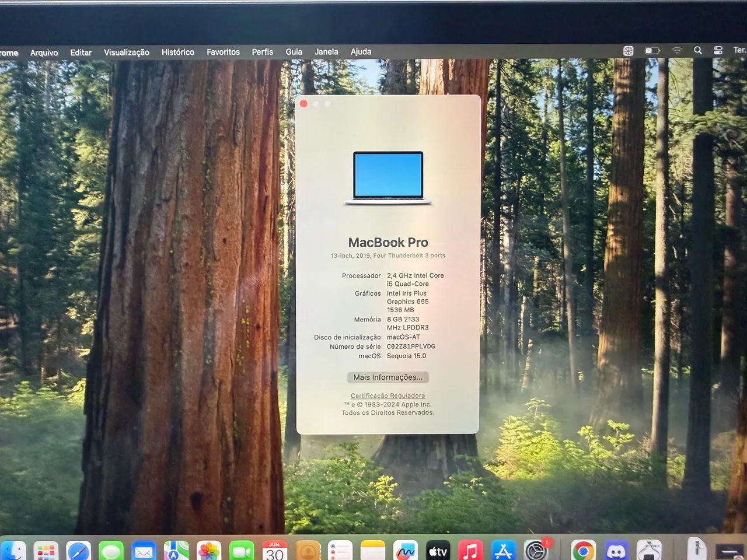
Task: Open the Arquivo menu
Action: click(44, 52)
